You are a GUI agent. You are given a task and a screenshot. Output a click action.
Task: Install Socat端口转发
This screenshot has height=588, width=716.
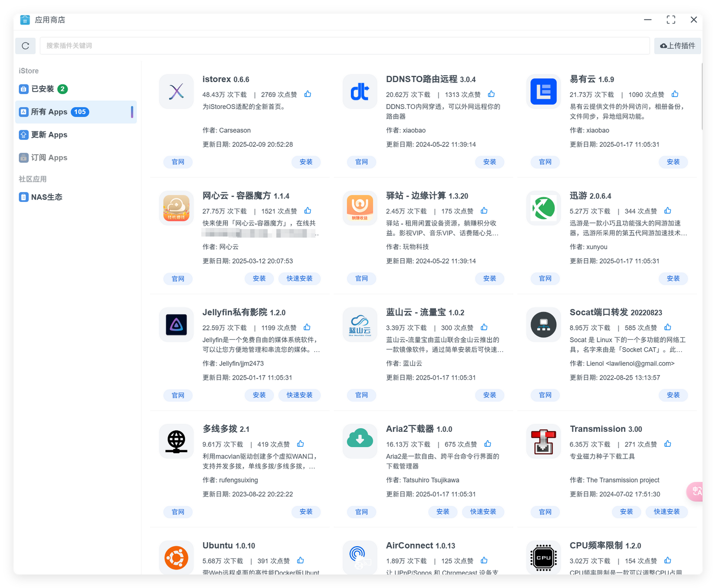pos(673,395)
